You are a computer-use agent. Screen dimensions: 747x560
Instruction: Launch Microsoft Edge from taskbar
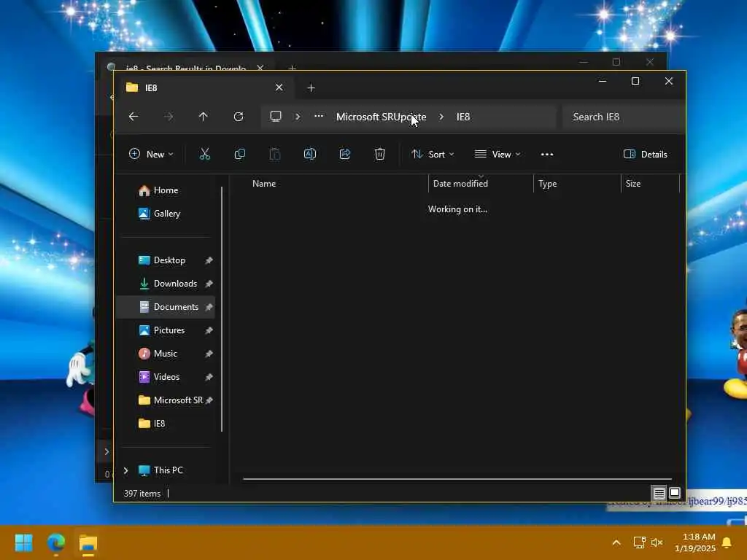(x=56, y=542)
